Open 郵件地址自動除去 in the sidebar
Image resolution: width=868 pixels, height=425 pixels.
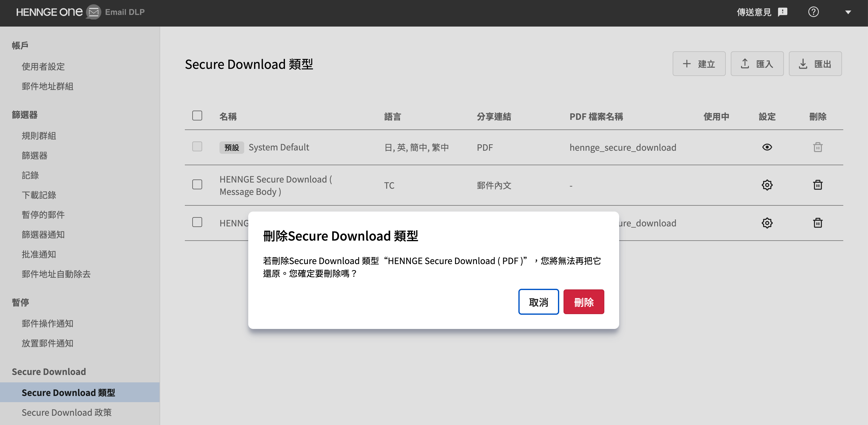point(56,274)
